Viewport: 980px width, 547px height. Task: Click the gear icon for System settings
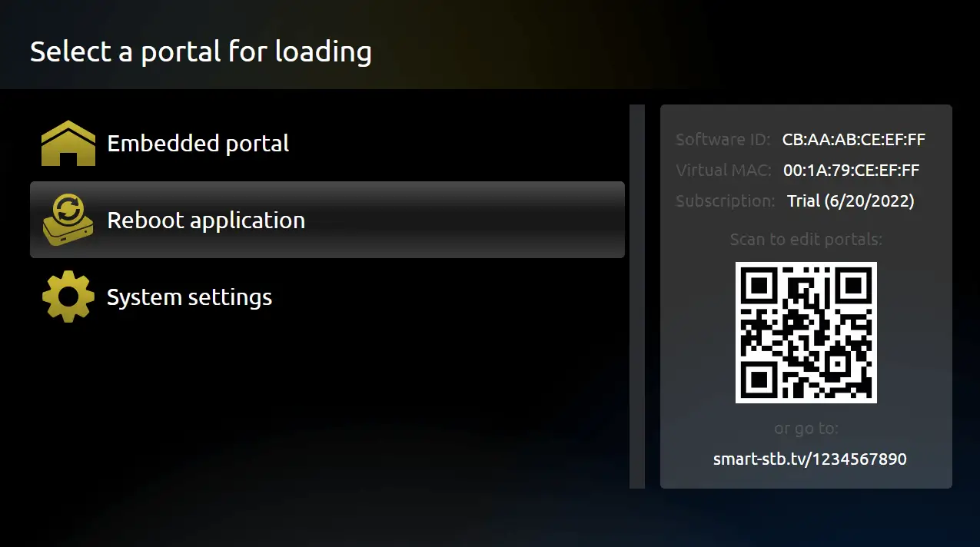point(68,297)
